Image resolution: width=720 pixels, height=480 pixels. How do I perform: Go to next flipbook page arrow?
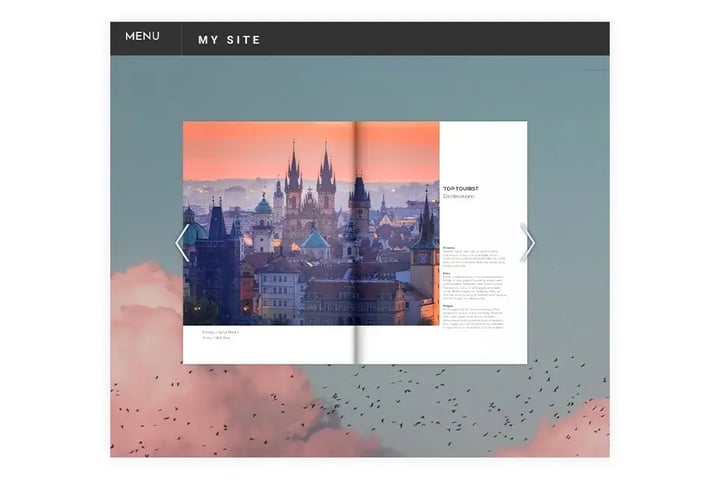pyautogui.click(x=528, y=243)
